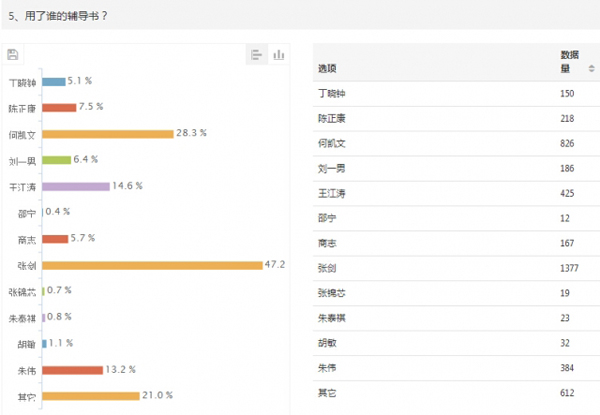Click the 丁晓钟 blue bar
600x415 pixels.
(x=54, y=82)
